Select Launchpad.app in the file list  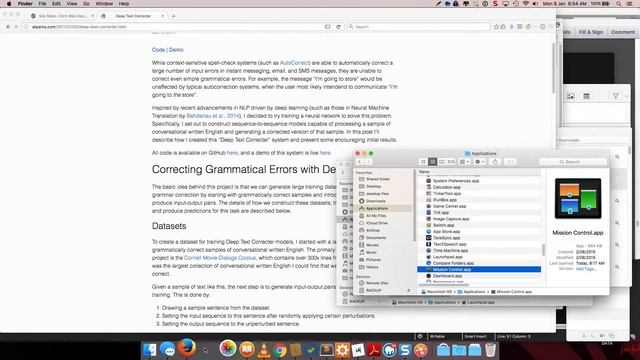[x=448, y=257]
